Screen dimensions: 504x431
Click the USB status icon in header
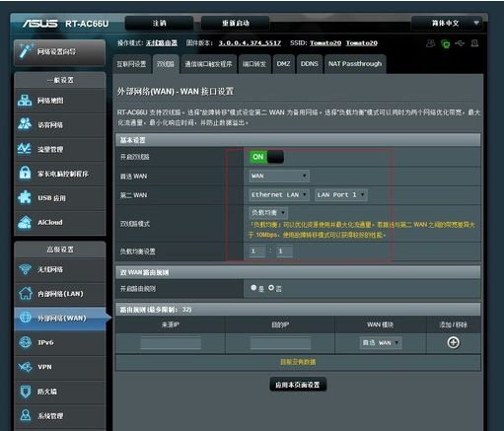[x=460, y=43]
